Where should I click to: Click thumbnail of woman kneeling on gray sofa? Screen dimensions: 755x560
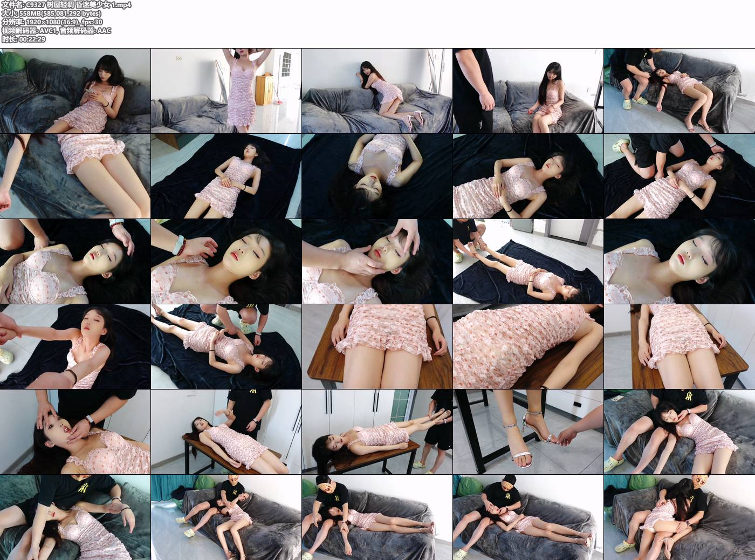coord(377,91)
